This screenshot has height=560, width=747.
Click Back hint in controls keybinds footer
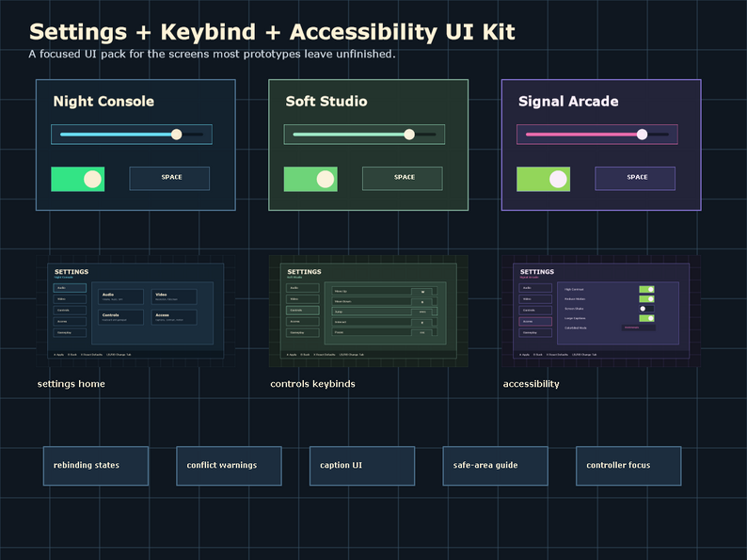click(305, 355)
